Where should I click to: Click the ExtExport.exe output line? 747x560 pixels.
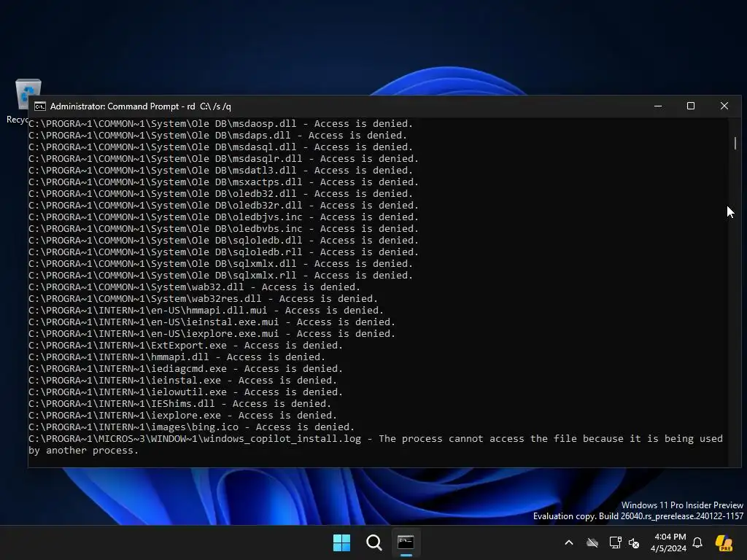(x=186, y=345)
